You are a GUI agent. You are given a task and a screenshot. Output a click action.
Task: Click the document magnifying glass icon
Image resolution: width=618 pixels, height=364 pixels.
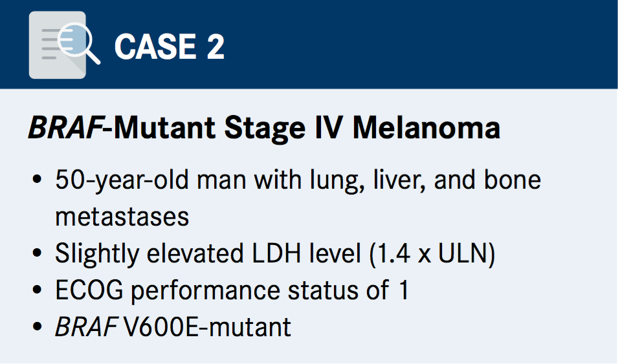[63, 44]
